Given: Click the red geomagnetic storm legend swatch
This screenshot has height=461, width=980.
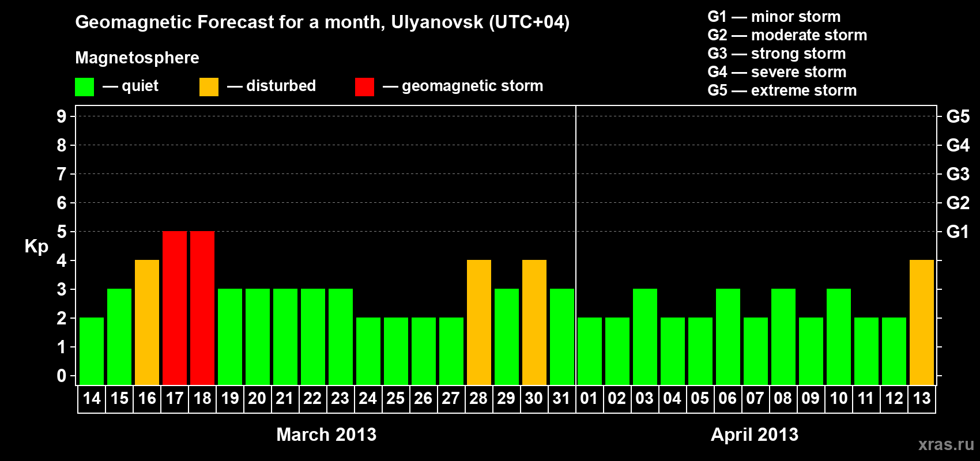Looking at the screenshot, I should point(364,87).
